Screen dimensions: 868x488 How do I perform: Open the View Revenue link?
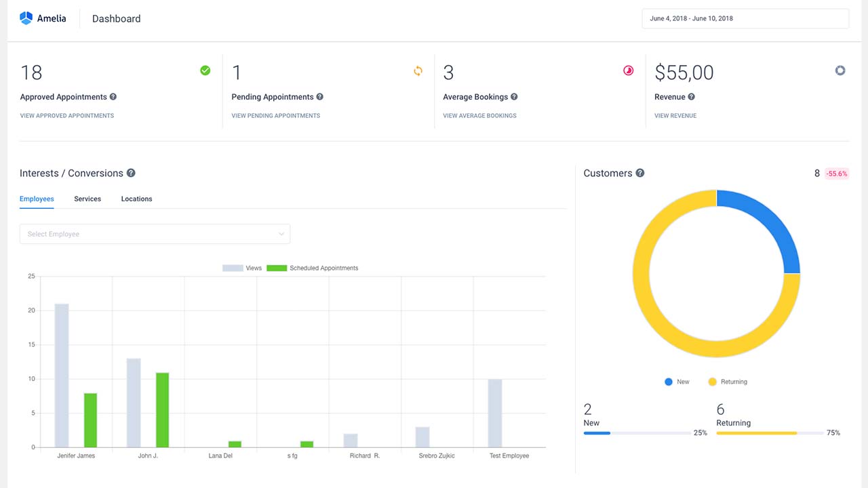(675, 116)
